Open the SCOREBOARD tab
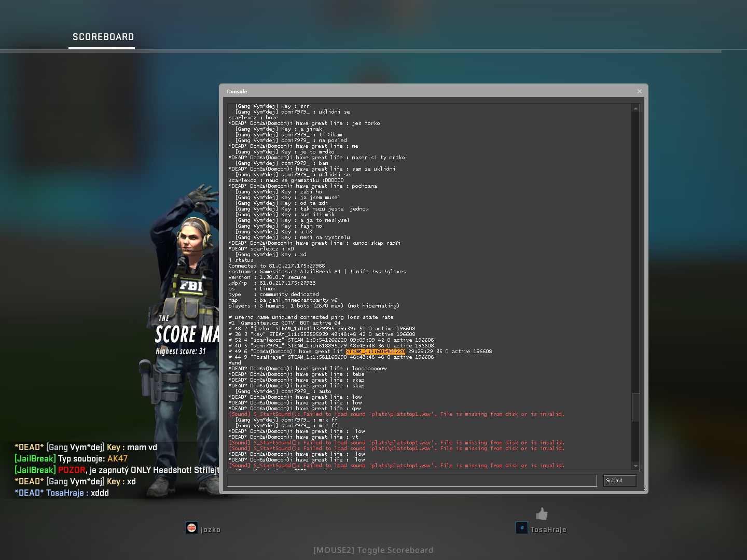Viewport: 747px width, 560px height. (103, 37)
